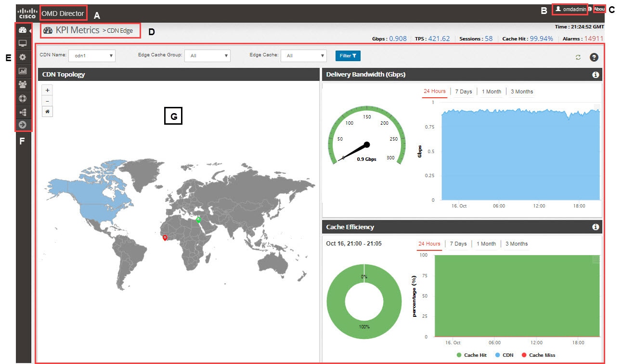Reset map view with home button

[x=47, y=111]
